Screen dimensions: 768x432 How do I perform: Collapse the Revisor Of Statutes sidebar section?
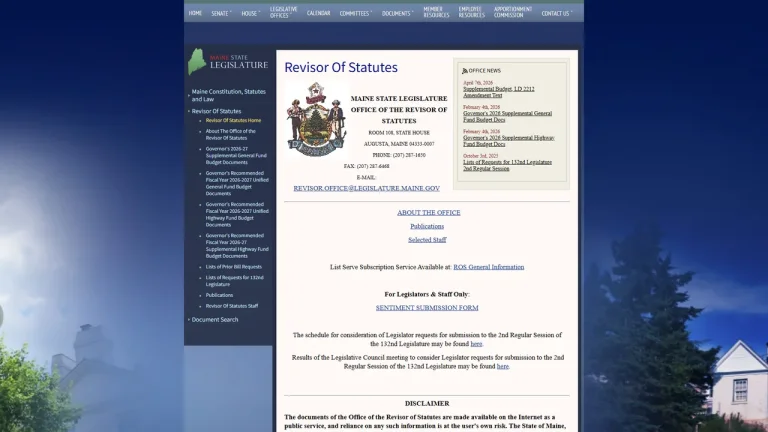pos(216,111)
